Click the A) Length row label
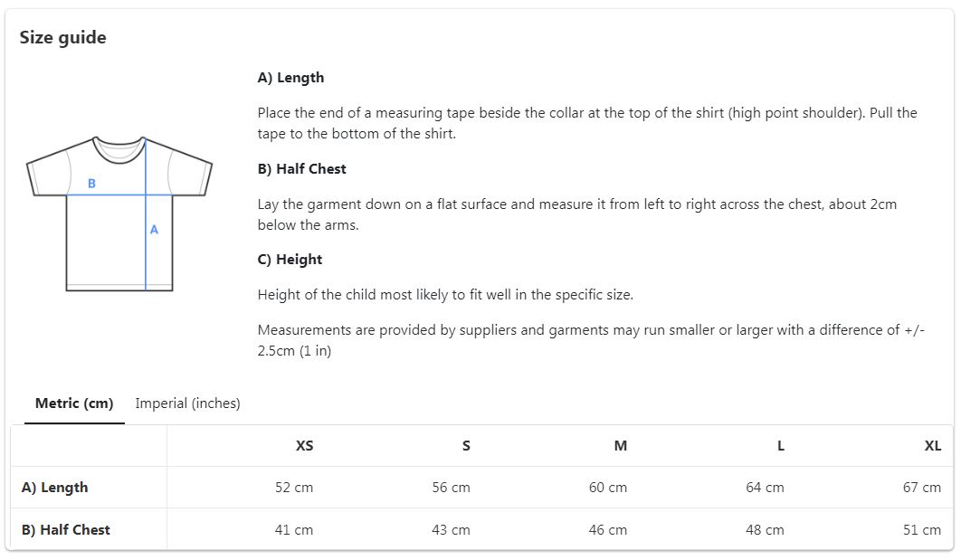The image size is (961, 560). click(x=54, y=487)
